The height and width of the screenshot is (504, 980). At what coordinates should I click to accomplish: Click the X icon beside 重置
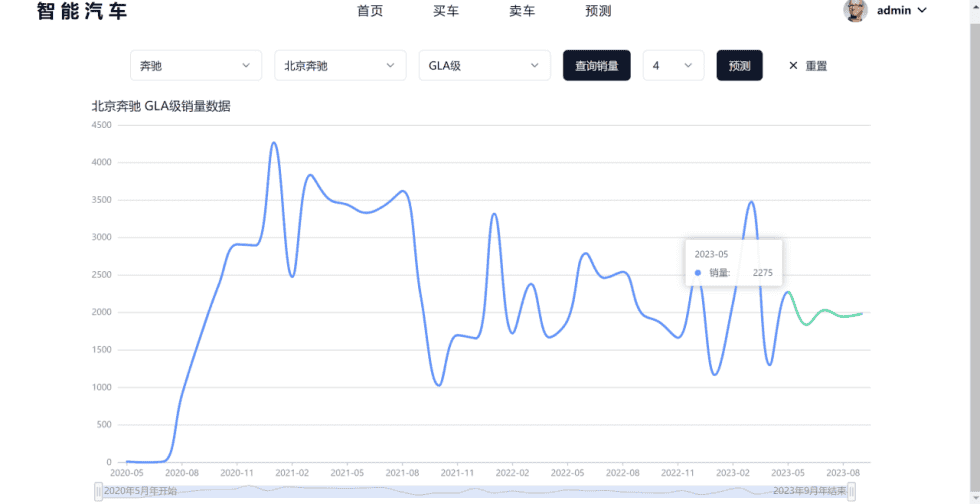coord(793,66)
